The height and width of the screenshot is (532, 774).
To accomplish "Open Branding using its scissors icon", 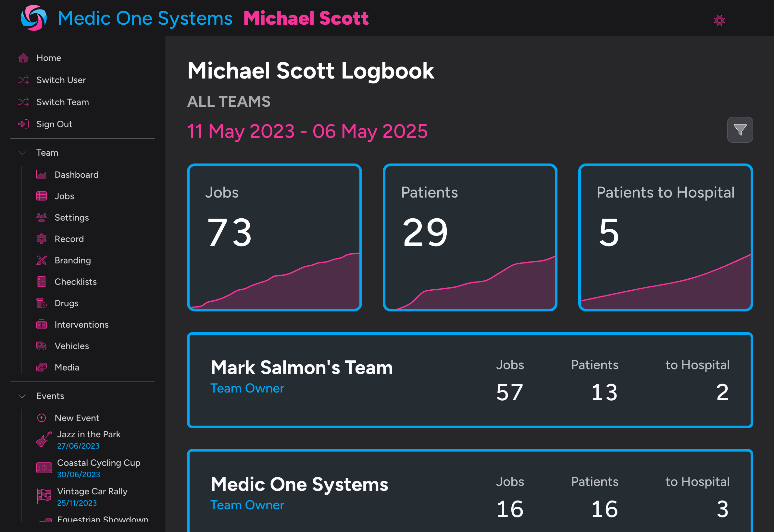I will point(41,260).
